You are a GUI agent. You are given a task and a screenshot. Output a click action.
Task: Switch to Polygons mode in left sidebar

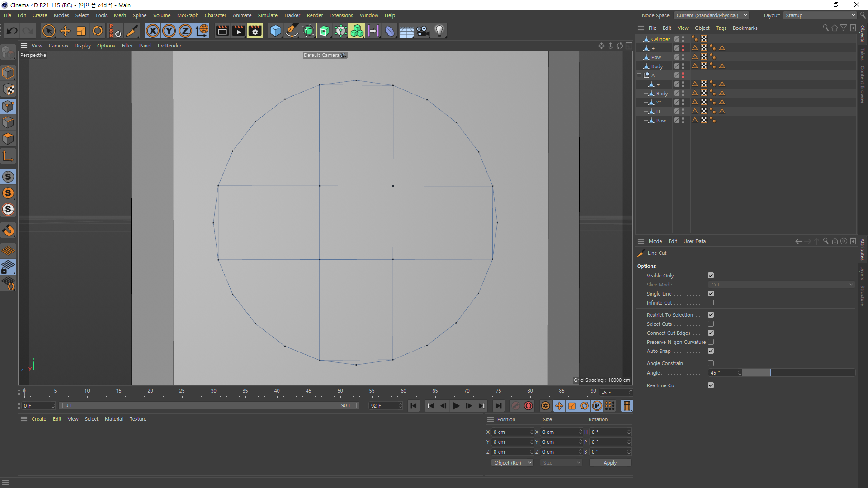coord(8,139)
